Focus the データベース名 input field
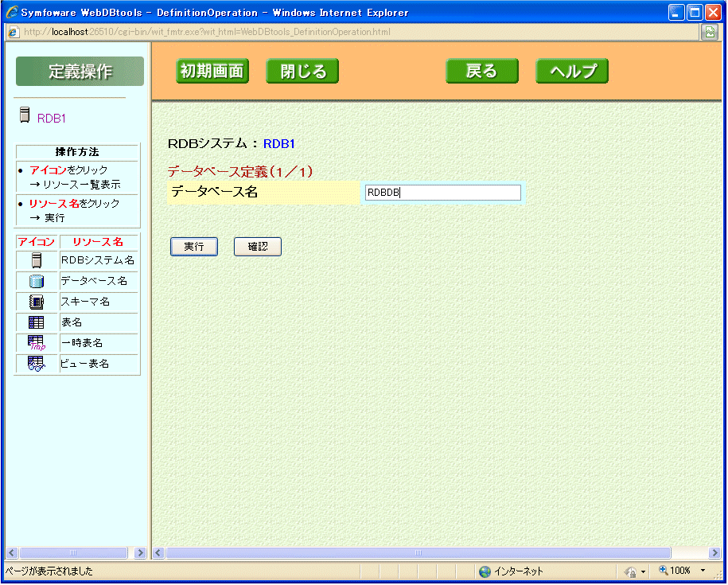Image resolution: width=728 pixels, height=585 pixels. tap(442, 193)
